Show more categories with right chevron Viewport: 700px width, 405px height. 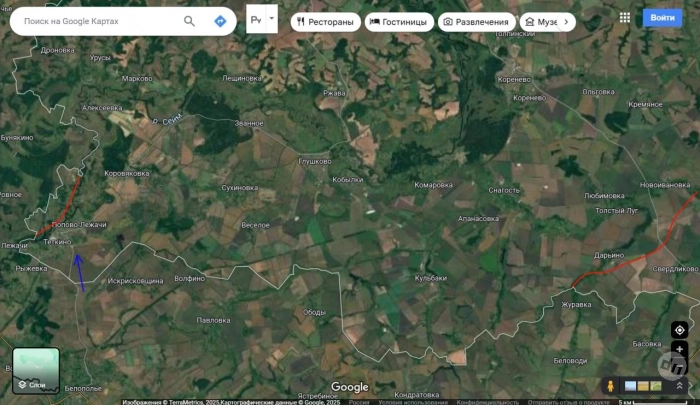(x=566, y=22)
